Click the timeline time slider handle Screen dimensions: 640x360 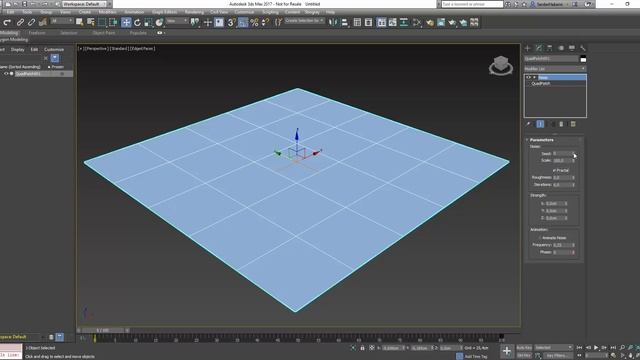tap(103, 330)
